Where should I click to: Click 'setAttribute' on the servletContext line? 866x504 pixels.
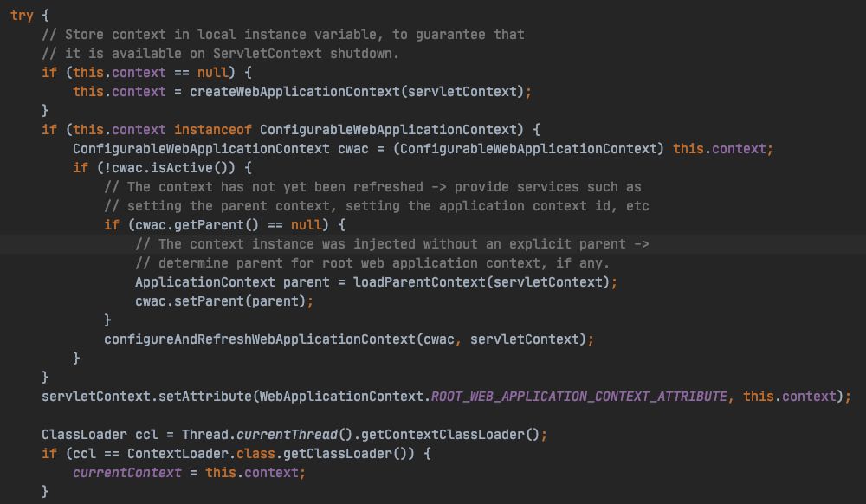click(x=205, y=397)
